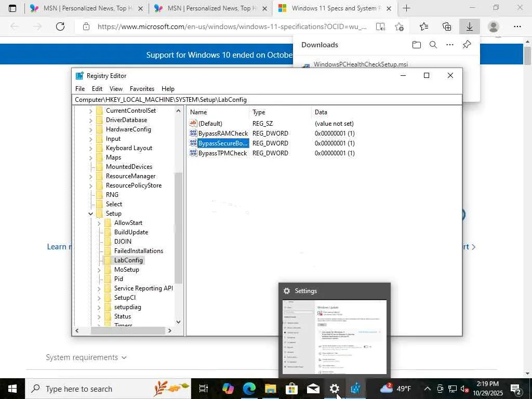
Task: Open the Favorites menu in Registry Editor
Action: tap(142, 88)
